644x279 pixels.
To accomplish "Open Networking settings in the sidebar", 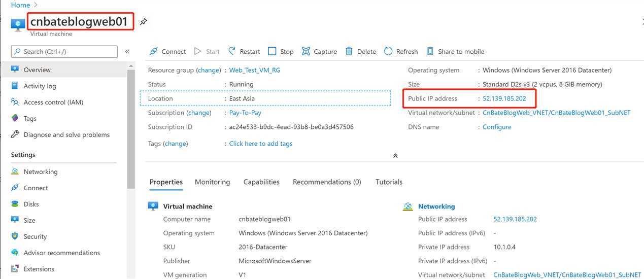I will pos(41,171).
